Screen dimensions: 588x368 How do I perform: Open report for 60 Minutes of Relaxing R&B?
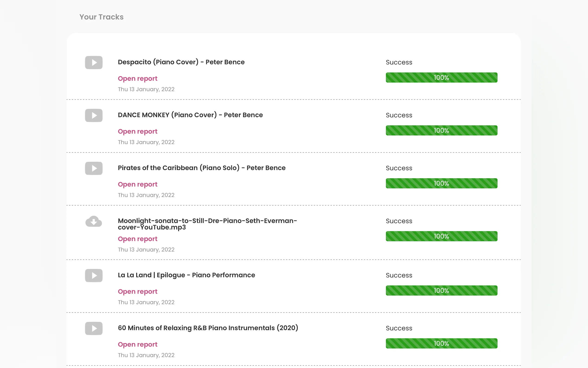pyautogui.click(x=138, y=345)
